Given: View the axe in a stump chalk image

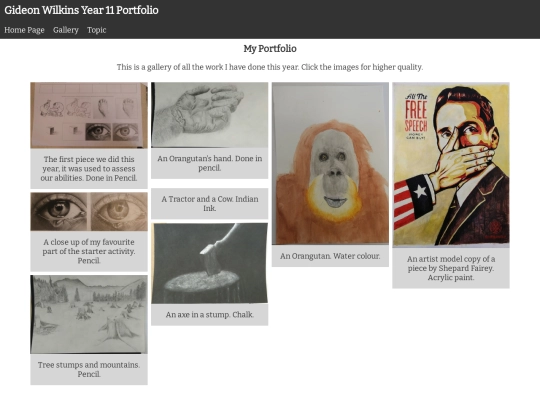Looking at the screenshot, I should (x=209, y=263).
